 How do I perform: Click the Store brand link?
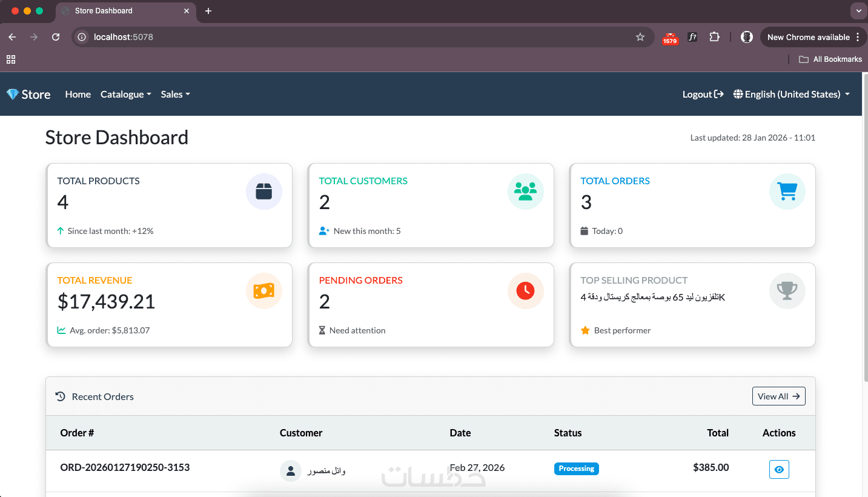coord(28,94)
